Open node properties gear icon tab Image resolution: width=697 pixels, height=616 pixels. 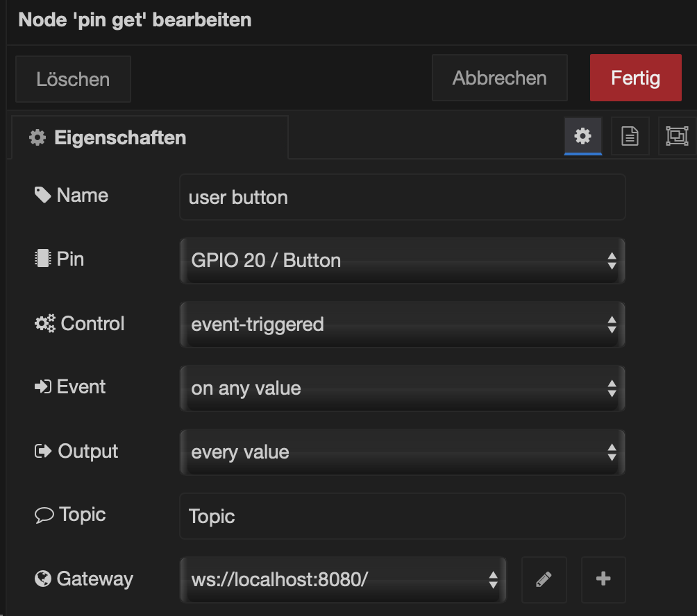pyautogui.click(x=582, y=136)
